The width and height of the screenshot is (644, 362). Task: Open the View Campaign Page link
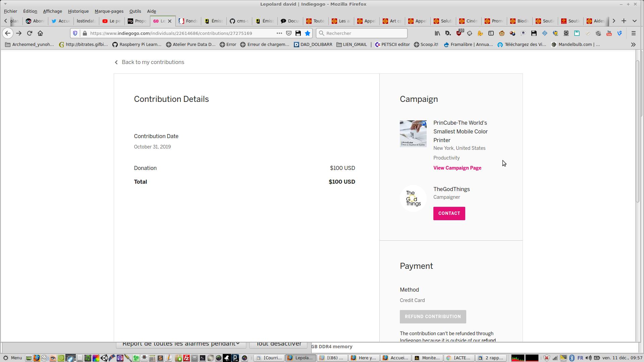click(457, 168)
